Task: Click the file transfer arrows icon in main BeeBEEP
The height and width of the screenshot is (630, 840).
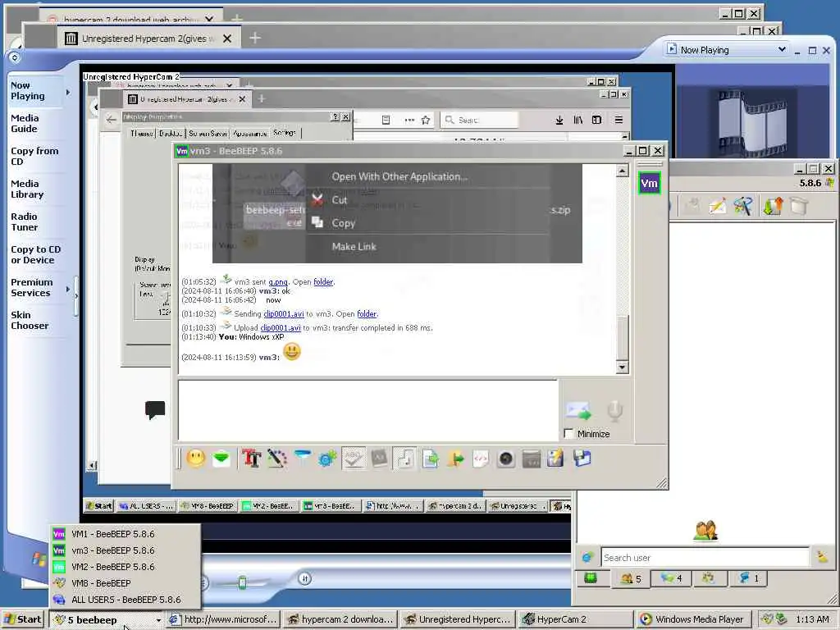Action: click(773, 206)
